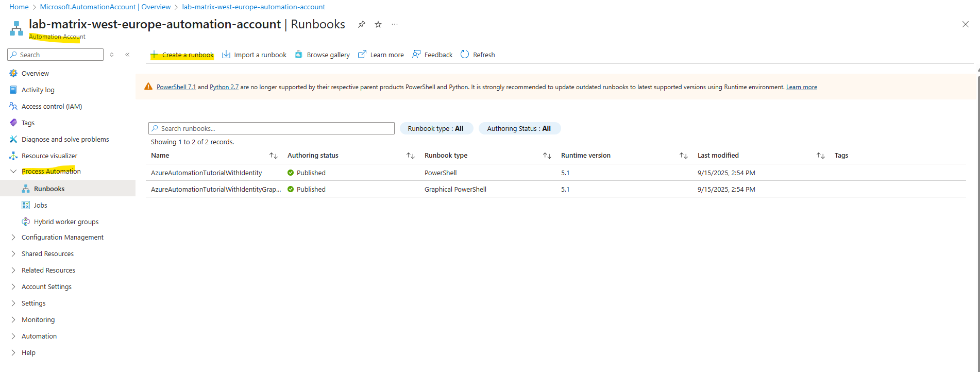Follow the Python 2.7 link in warning
This screenshot has height=372, width=980.
[x=224, y=87]
